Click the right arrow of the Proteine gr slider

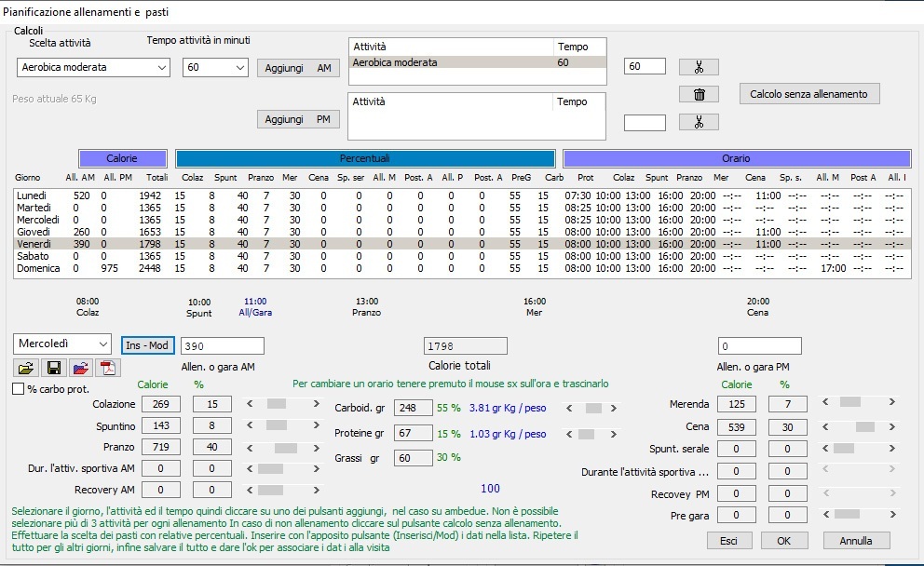tap(614, 434)
